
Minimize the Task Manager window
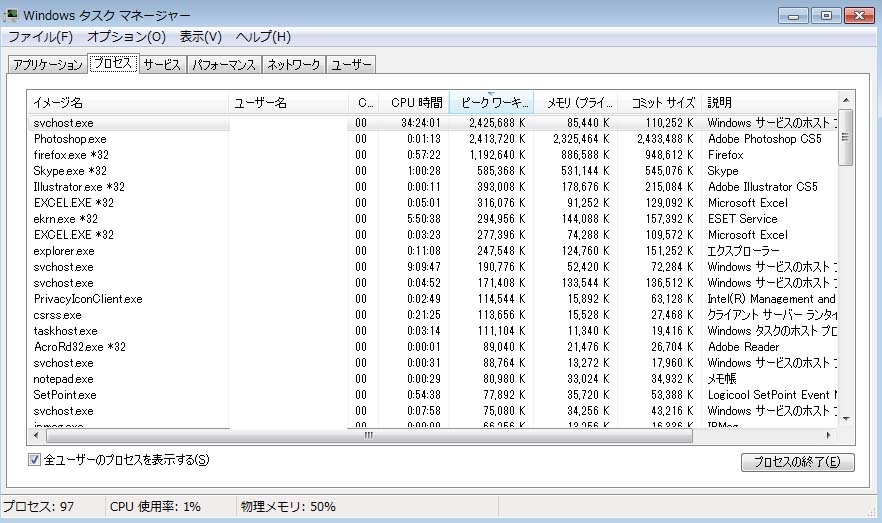(793, 16)
